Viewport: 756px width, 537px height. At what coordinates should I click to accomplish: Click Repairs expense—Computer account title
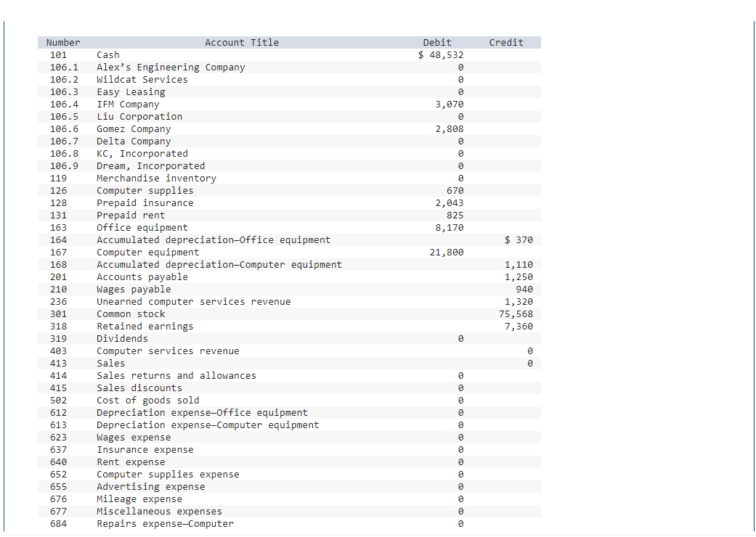point(165,524)
